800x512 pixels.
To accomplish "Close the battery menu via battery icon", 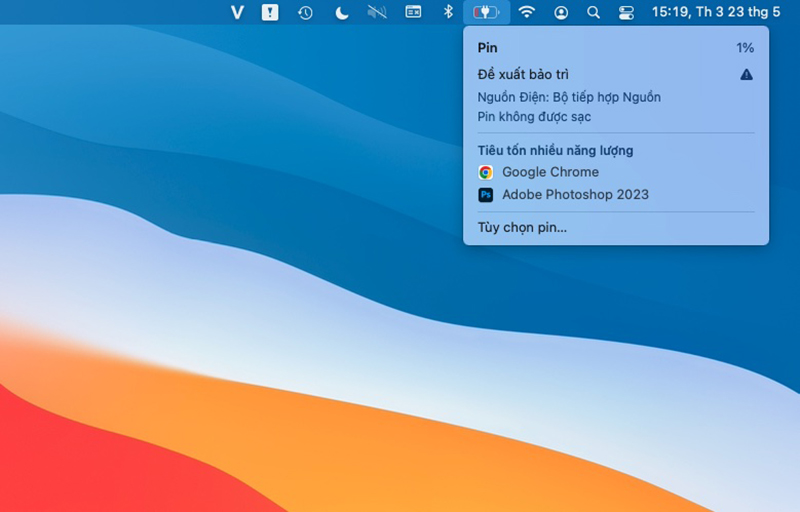I will pyautogui.click(x=486, y=12).
